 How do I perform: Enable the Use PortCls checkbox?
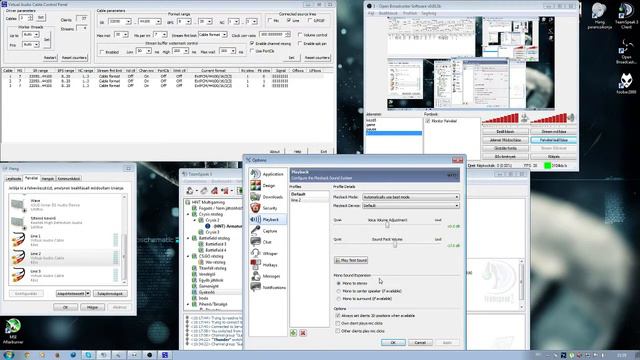tap(252, 51)
